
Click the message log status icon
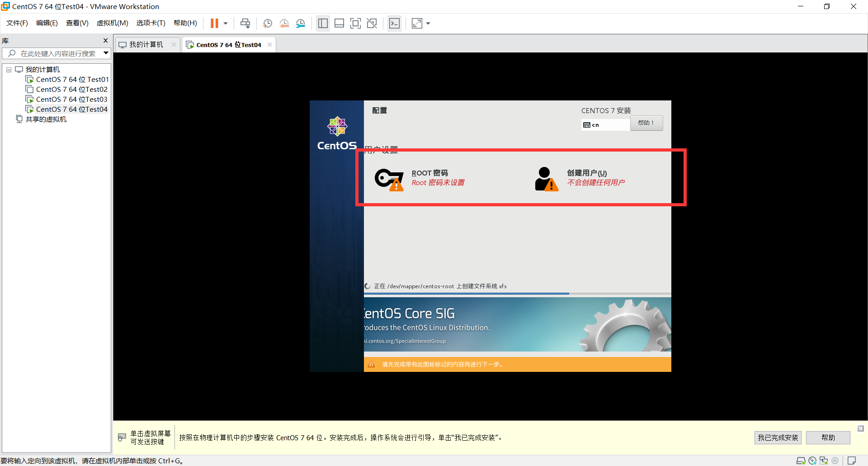(852, 461)
